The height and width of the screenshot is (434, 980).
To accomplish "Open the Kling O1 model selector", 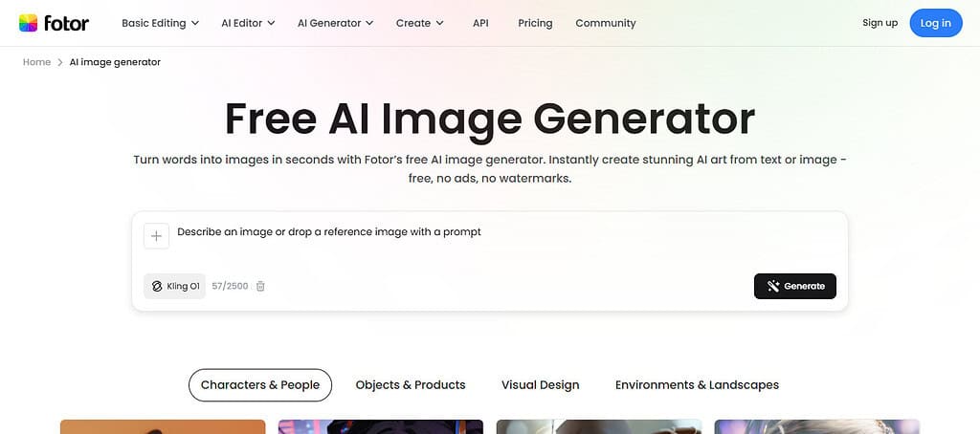I will pyautogui.click(x=174, y=286).
